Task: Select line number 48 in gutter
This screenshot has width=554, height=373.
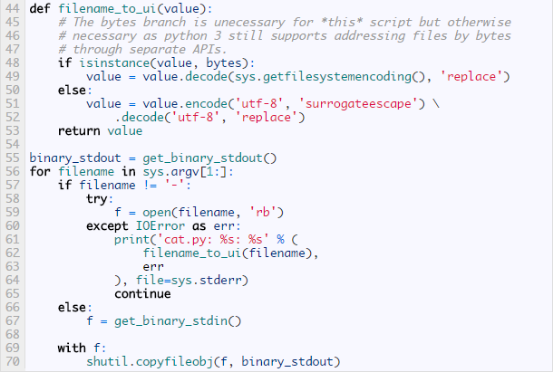Action: pyautogui.click(x=12, y=63)
